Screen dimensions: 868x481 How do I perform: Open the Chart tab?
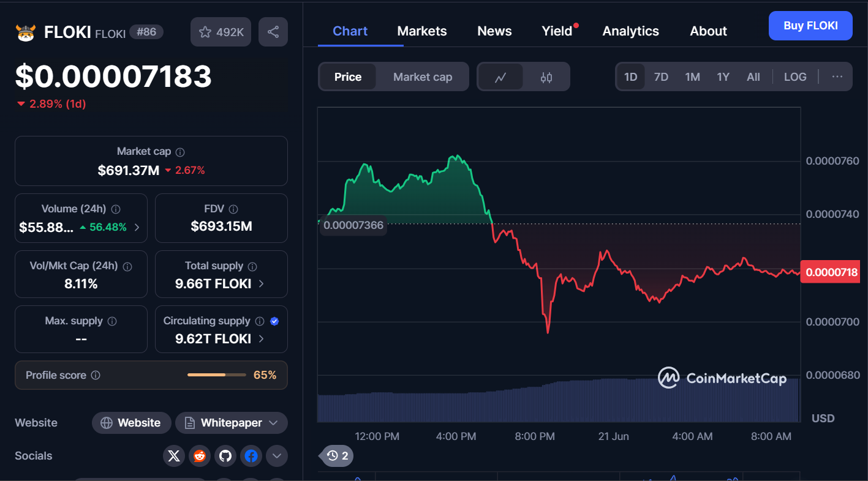350,31
